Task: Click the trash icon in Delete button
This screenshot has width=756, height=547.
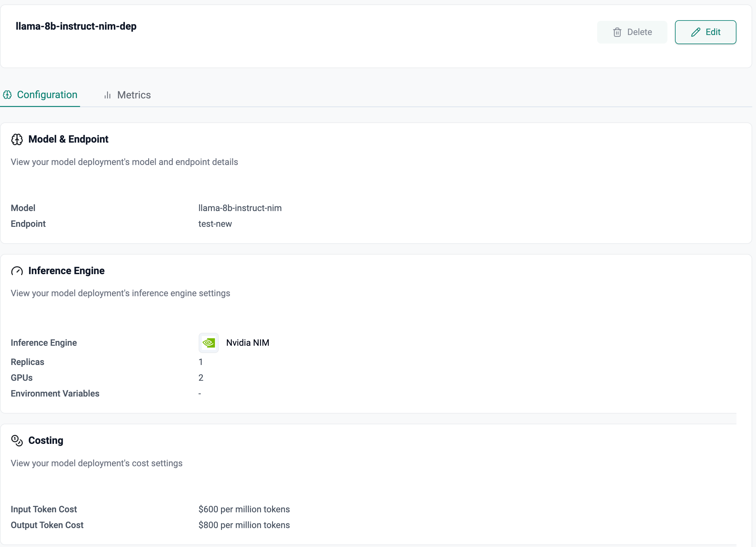Action: (617, 32)
